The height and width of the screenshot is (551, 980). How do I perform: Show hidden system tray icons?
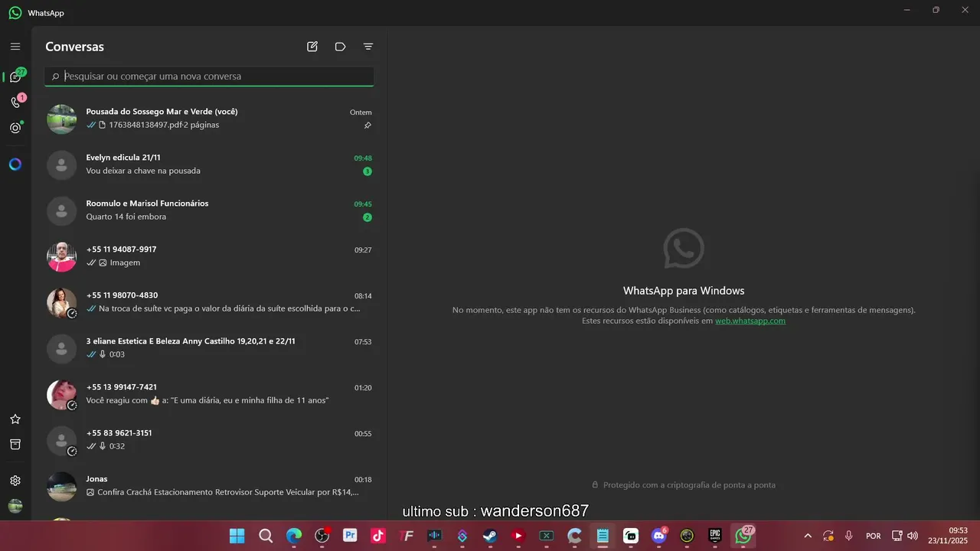click(x=807, y=536)
